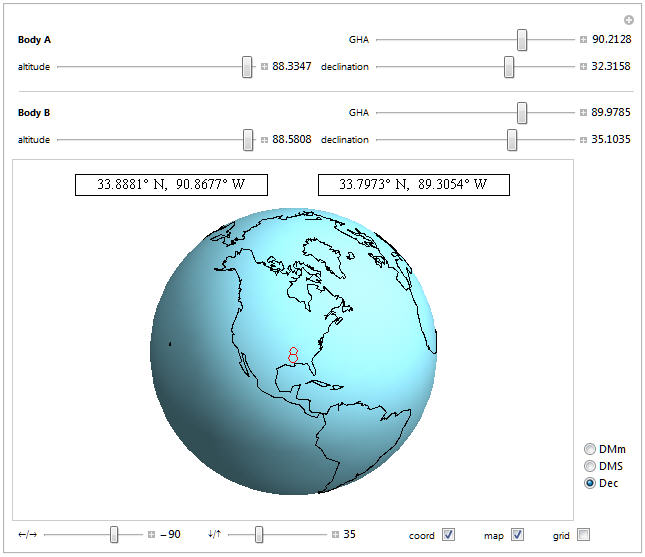Click the Body B GHA slider thumb
This screenshot has width=645, height=557.
tap(522, 113)
